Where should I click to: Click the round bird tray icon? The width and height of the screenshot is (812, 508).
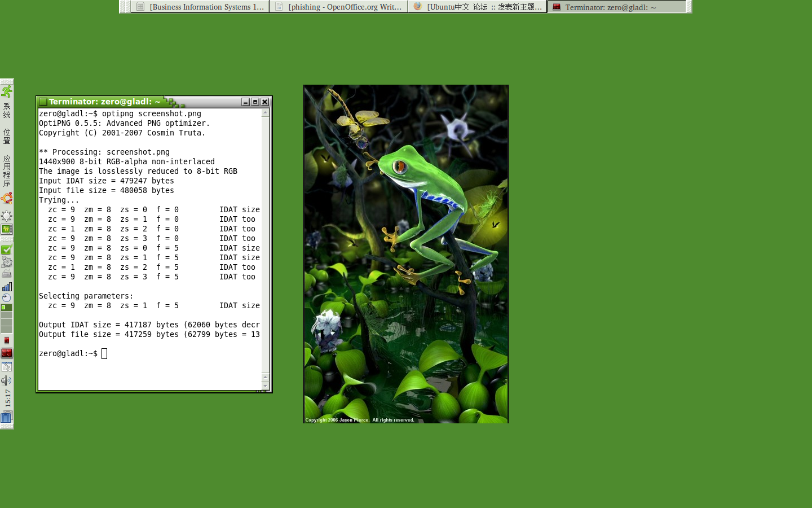pos(7,297)
